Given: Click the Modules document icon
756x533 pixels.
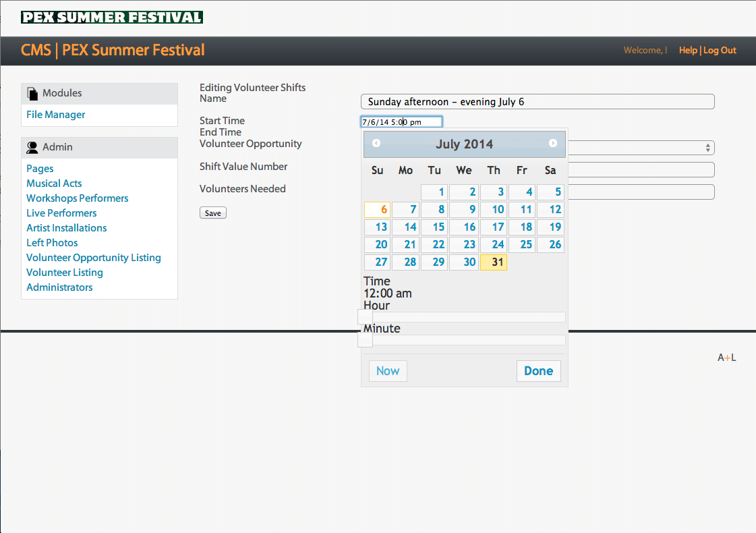Looking at the screenshot, I should tap(32, 94).
